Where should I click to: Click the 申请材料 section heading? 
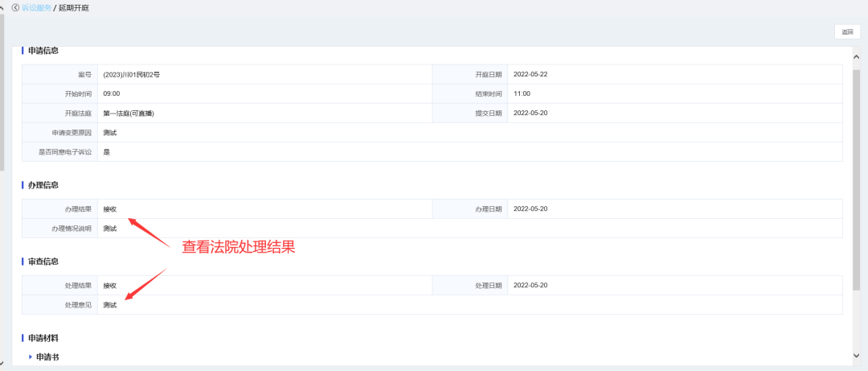43,339
